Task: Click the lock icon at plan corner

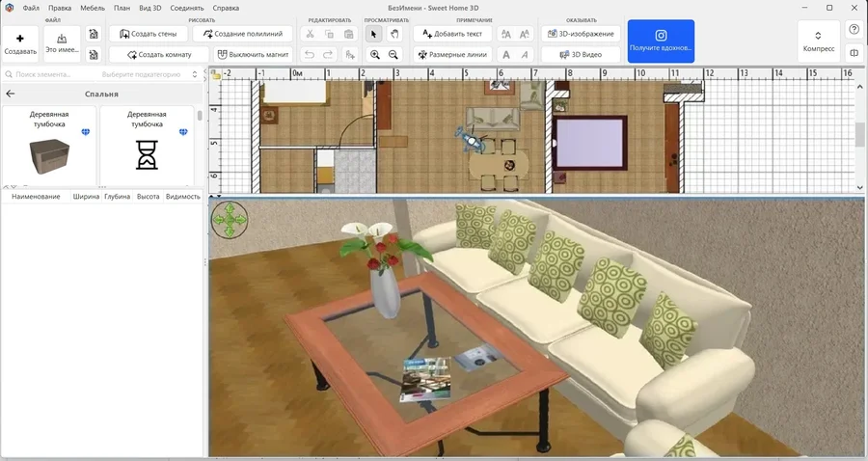Action: (x=216, y=73)
